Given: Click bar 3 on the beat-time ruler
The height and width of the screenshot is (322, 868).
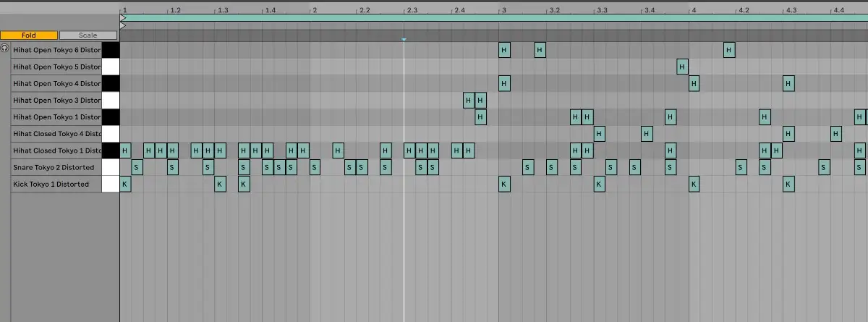Looking at the screenshot, I should (504, 10).
